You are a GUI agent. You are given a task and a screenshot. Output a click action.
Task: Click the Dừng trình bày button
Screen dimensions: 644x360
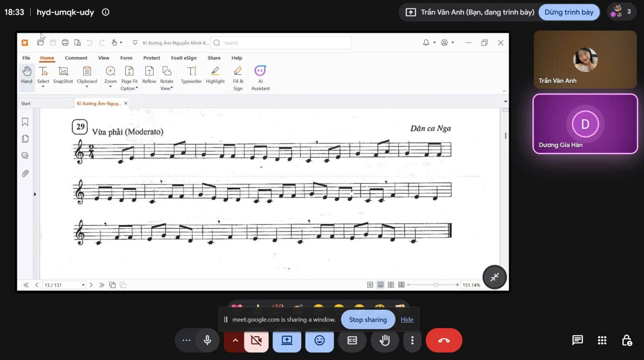click(x=569, y=12)
